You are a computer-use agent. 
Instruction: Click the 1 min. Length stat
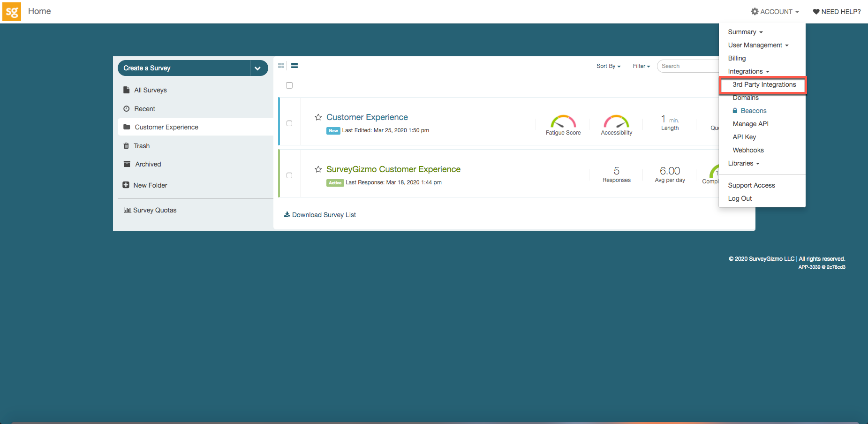[x=670, y=122]
